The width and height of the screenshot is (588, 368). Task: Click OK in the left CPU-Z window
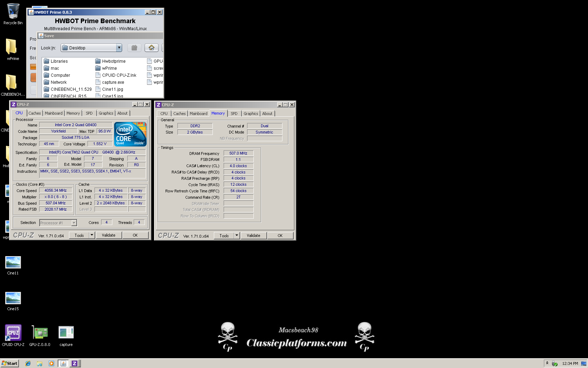click(135, 235)
